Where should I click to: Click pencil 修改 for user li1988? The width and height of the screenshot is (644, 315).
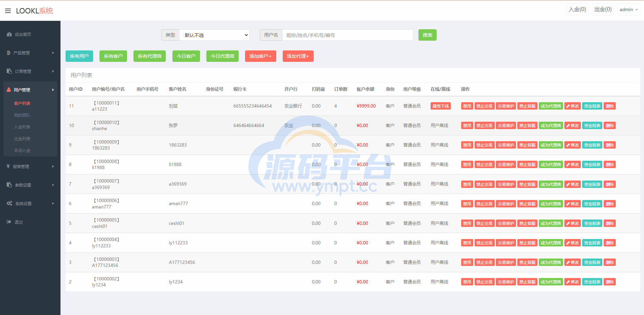(x=572, y=164)
